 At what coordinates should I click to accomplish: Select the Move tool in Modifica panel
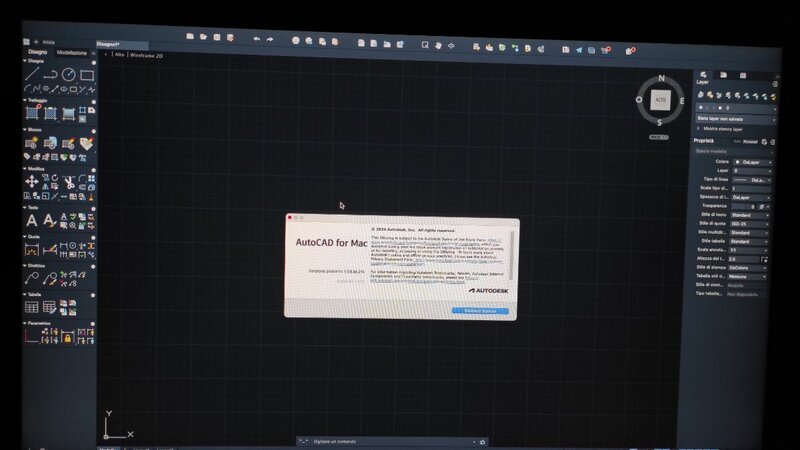pos(32,181)
